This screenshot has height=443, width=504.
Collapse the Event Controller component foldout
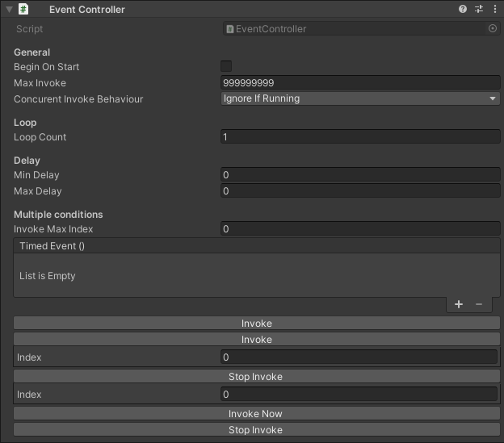click(x=9, y=10)
